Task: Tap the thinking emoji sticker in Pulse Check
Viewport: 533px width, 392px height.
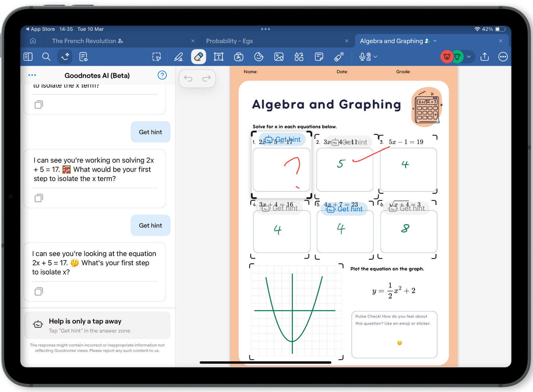Action: point(400,343)
